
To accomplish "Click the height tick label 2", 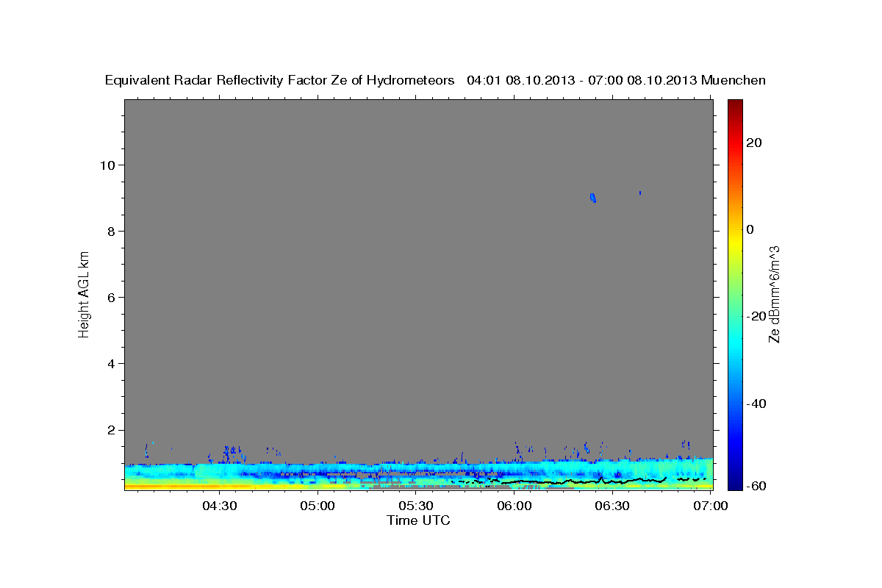I will tap(112, 430).
